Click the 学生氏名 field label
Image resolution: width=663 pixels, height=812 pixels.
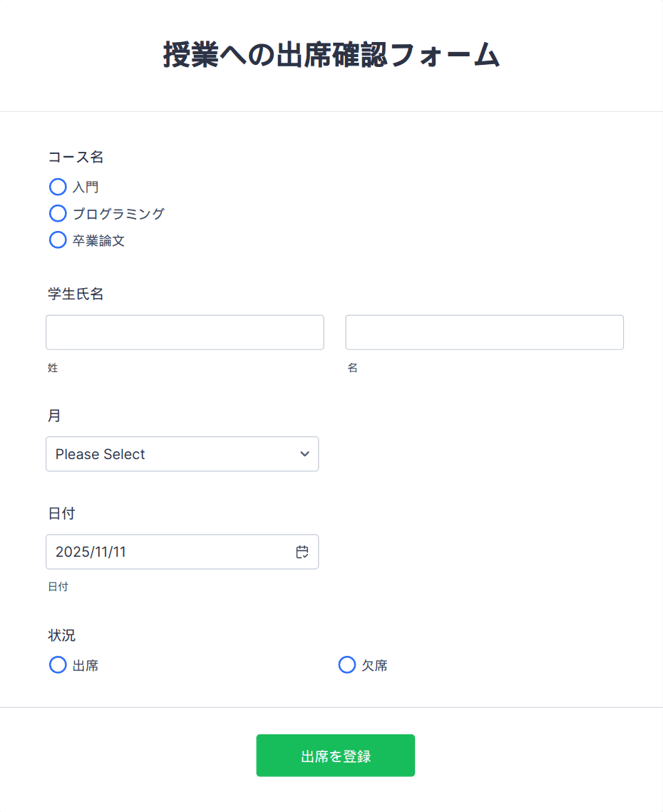(76, 294)
